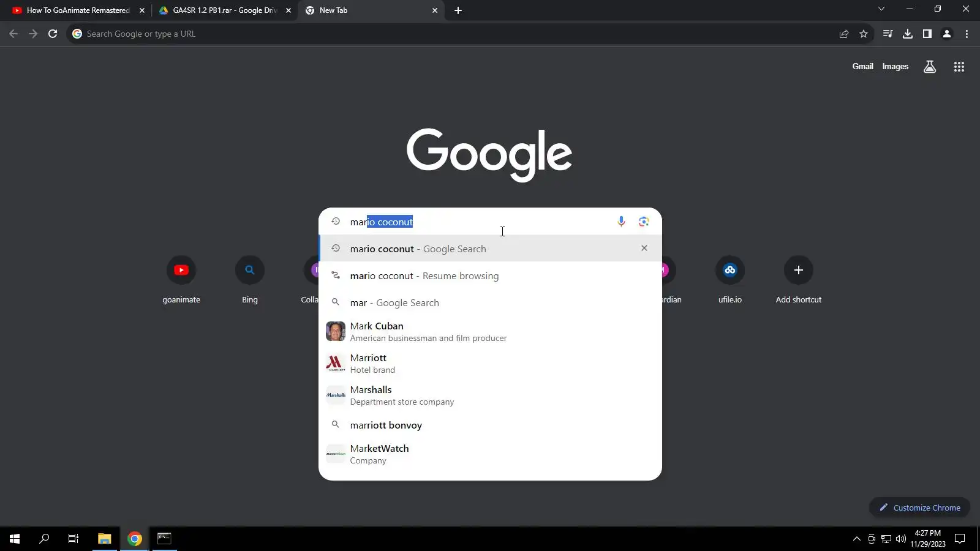Bookmark this tab with star icon
This screenshot has height=551, width=980.
[864, 34]
